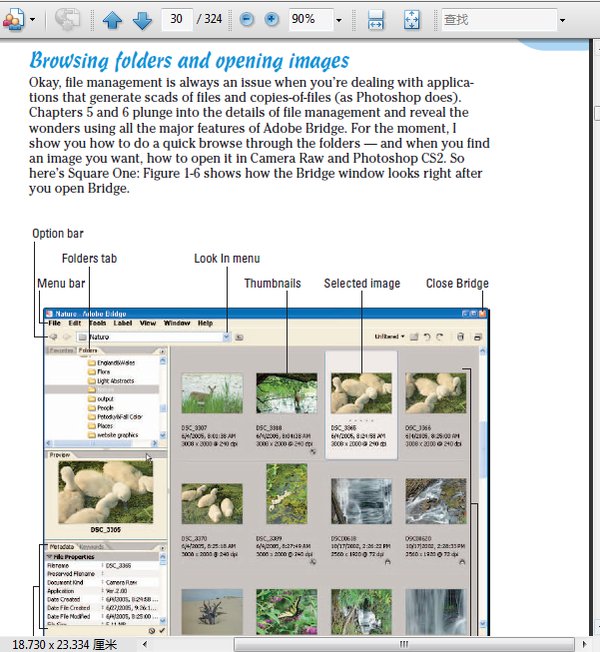The image size is (600, 652).
Task: Open the find options dropdown arrow
Action: [x=563, y=20]
